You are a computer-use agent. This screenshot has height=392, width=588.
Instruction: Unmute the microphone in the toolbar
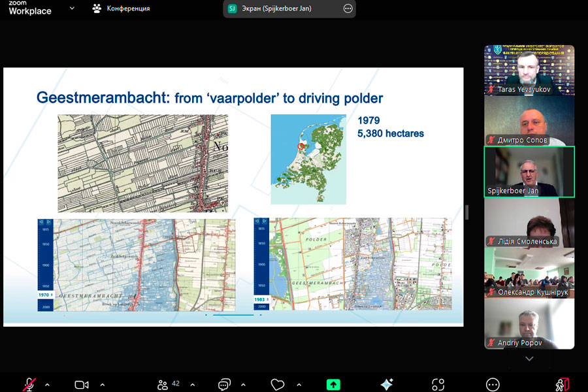29,385
